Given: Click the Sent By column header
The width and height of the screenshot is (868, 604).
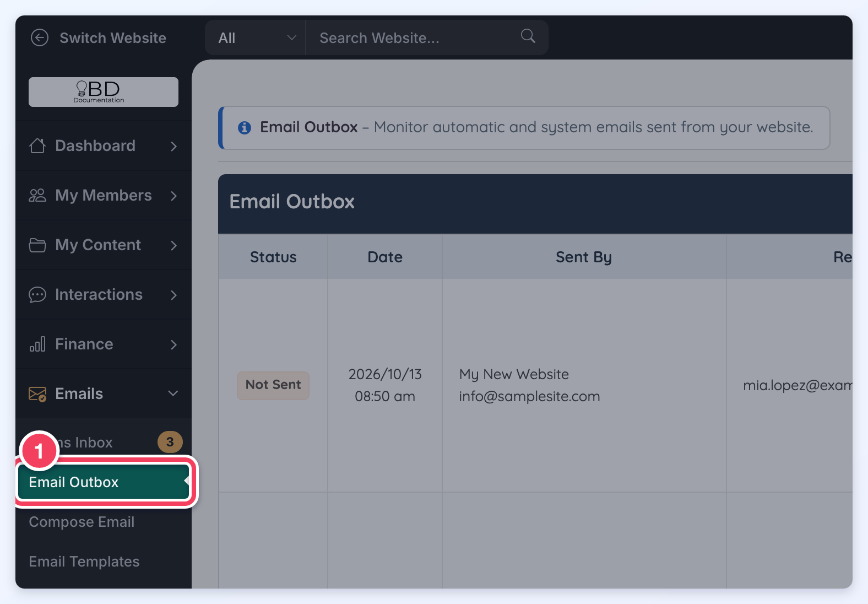Looking at the screenshot, I should 584,257.
